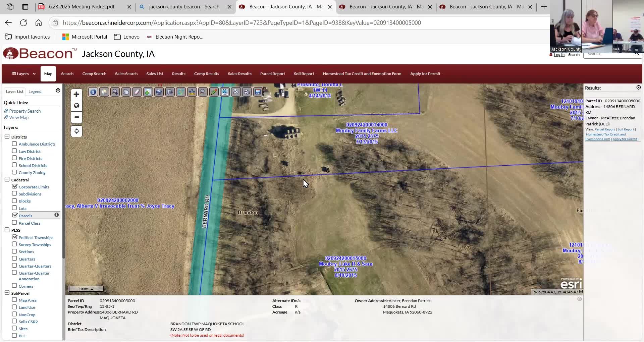The image size is (644, 342).
Task: Collapse the PLSS layer group
Action: pos(7,230)
